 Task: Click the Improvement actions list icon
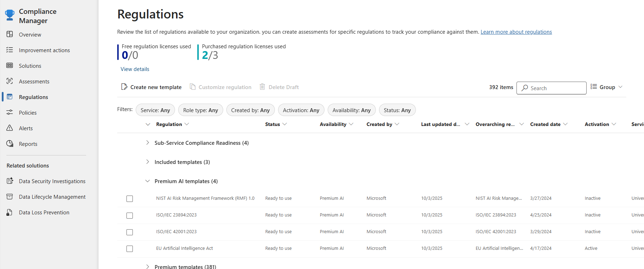[x=10, y=50]
